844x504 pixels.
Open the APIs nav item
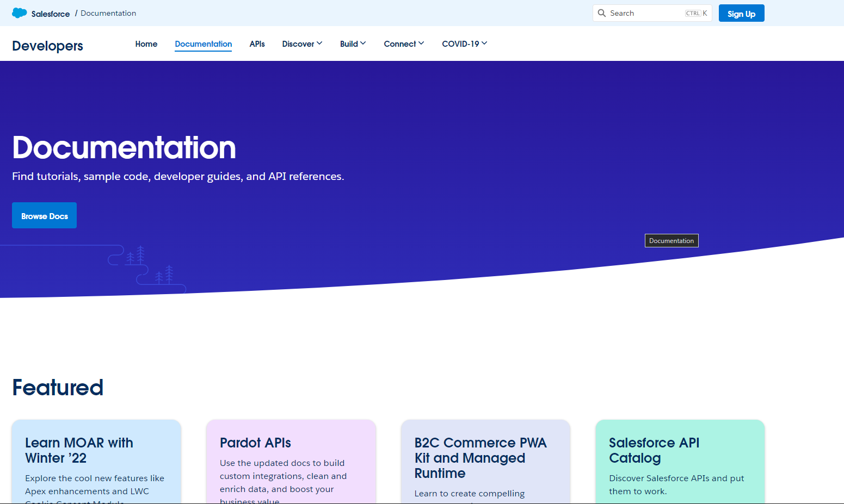(x=257, y=44)
